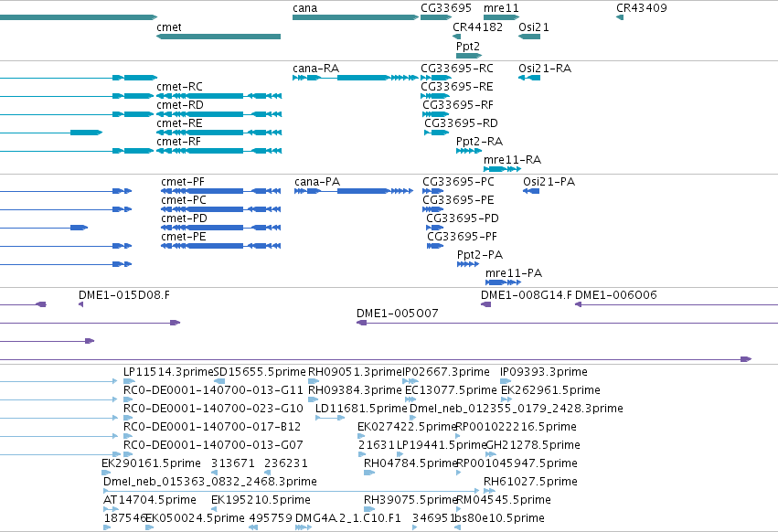Image resolution: width=778 pixels, height=532 pixels.
Task: Click the 236231 EST label
Action: coord(286,463)
